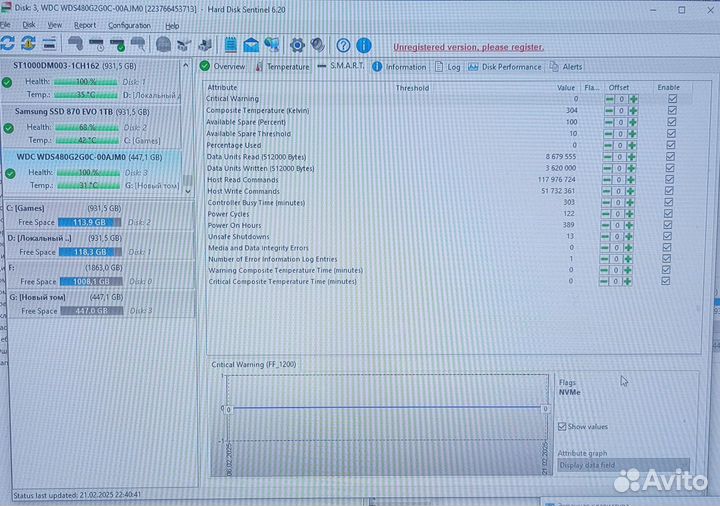Click the minus offset for Host Write Commands
The height and width of the screenshot is (506, 720).
pyautogui.click(x=606, y=191)
